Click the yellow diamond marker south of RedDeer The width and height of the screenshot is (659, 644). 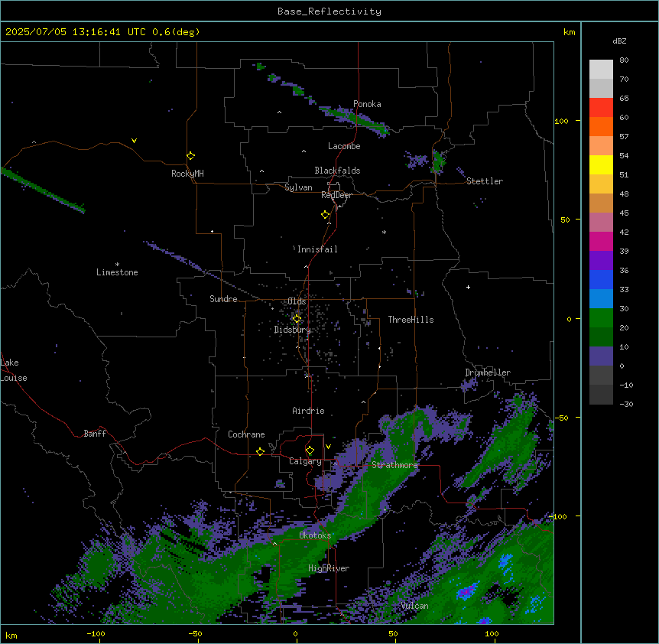tap(325, 214)
